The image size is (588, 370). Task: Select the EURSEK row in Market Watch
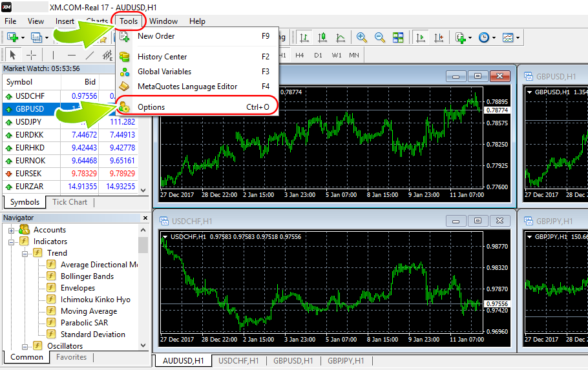70,174
